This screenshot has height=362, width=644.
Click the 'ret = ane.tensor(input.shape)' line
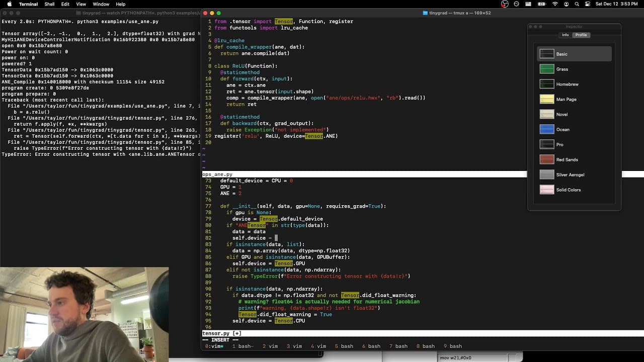tap(270, 92)
